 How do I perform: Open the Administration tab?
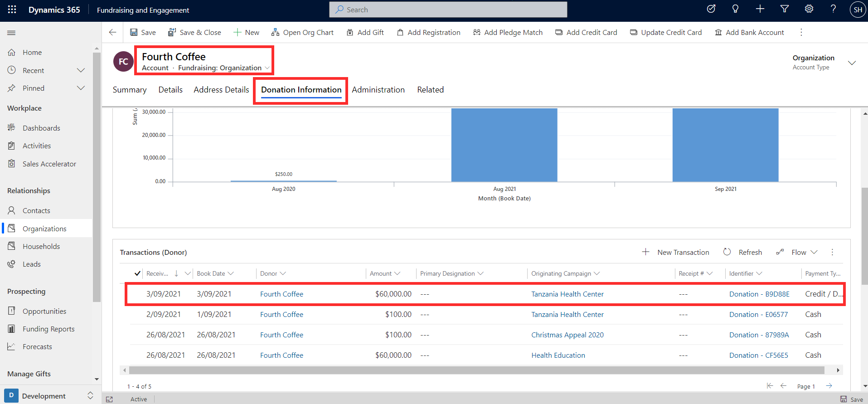point(378,90)
